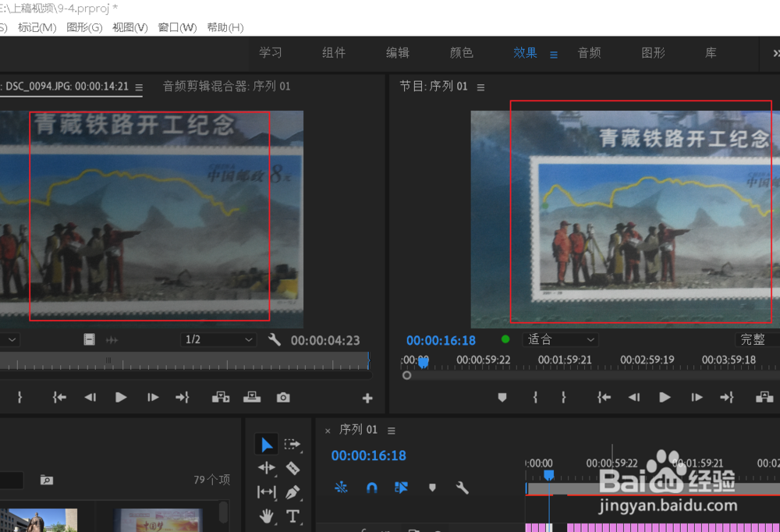Screen dimensions: 780x532
Task: Switch to 音频剪辑混合器 tab
Action: tap(227, 87)
